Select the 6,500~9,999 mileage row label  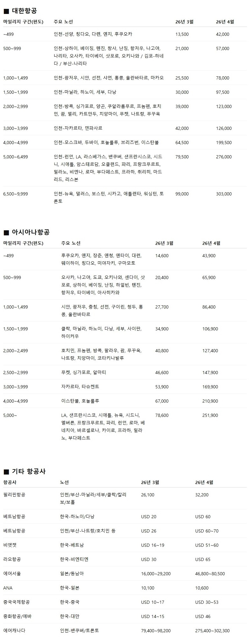(x=16, y=194)
